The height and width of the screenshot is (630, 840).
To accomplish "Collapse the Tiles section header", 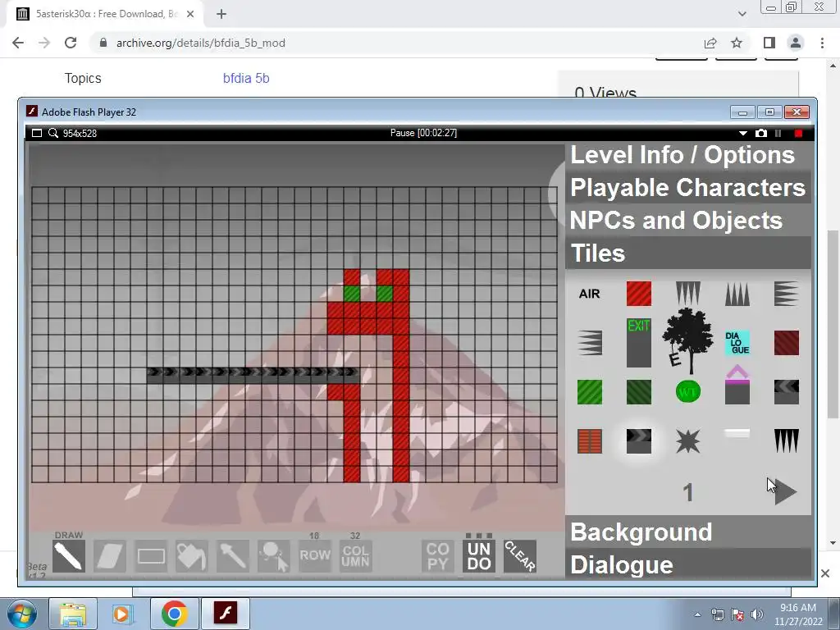I will (688, 253).
